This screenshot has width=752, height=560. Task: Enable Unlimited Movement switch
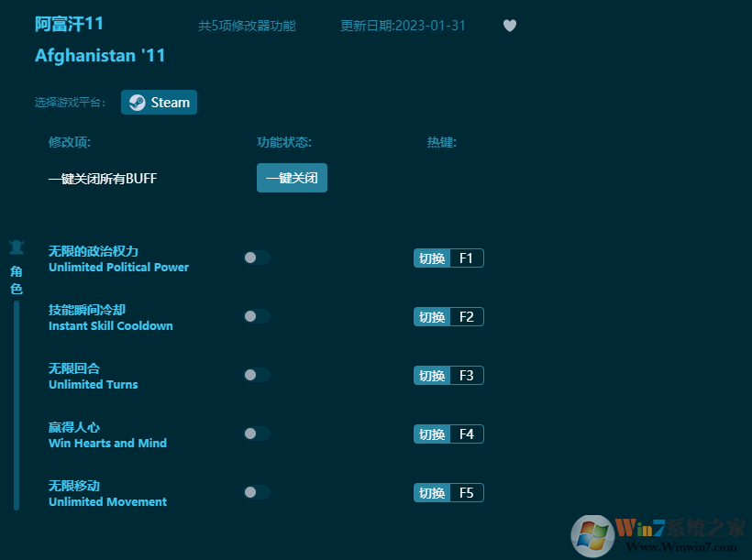coord(257,492)
